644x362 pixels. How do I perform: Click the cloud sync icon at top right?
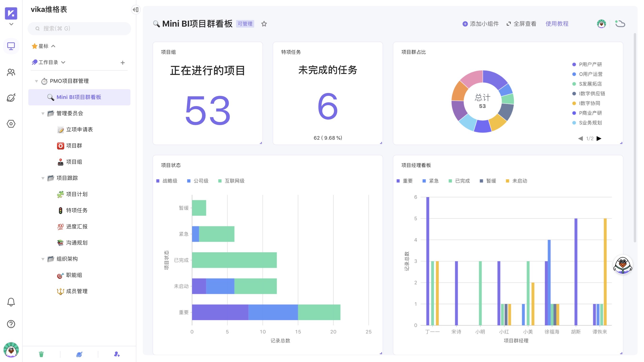coord(620,24)
